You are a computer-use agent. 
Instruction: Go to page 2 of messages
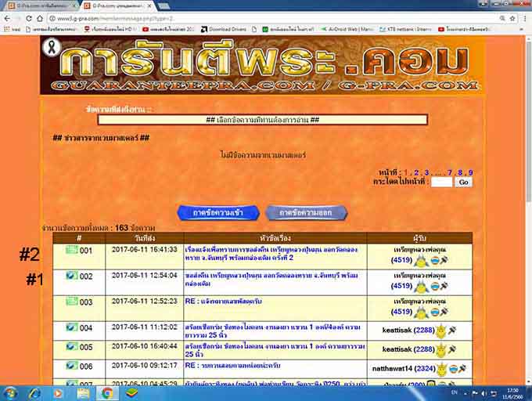click(x=417, y=172)
